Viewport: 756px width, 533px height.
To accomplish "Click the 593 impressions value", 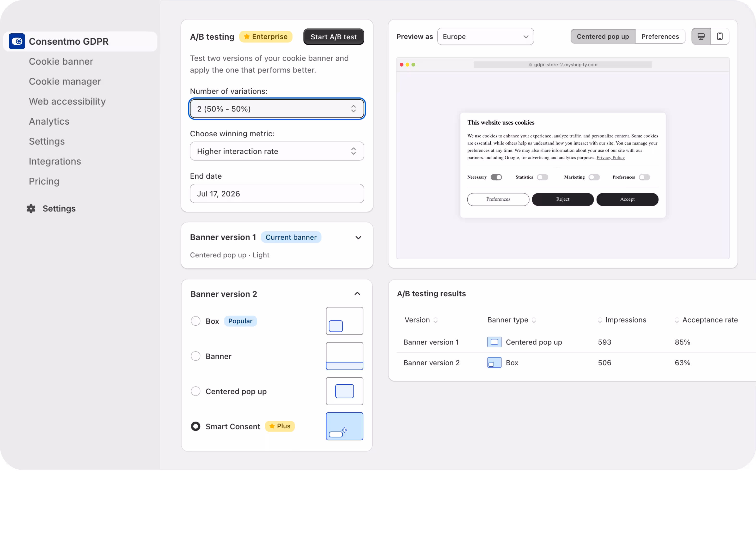I will tap(604, 342).
